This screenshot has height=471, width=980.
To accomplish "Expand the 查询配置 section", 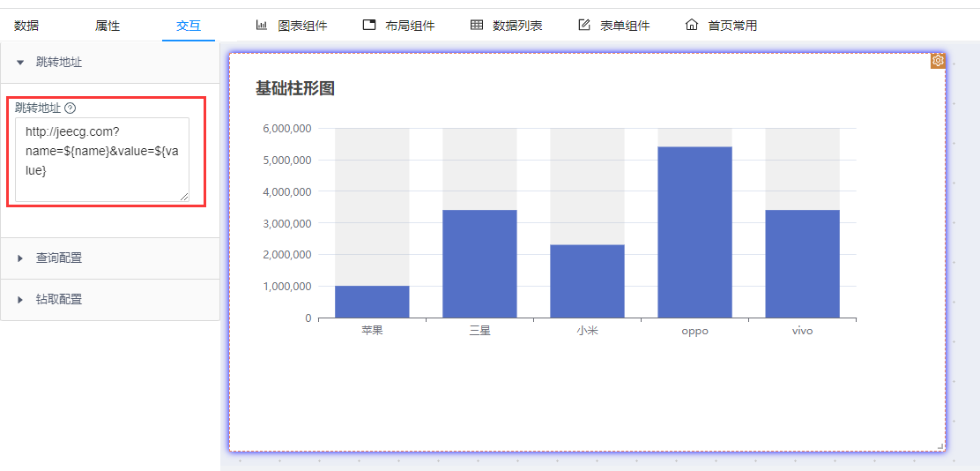I will coord(110,258).
